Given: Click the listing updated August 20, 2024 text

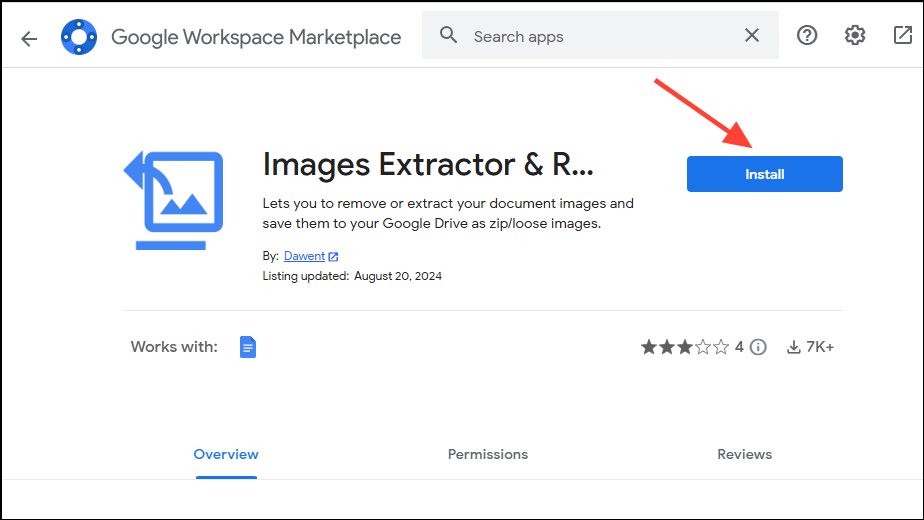Looking at the screenshot, I should point(352,276).
